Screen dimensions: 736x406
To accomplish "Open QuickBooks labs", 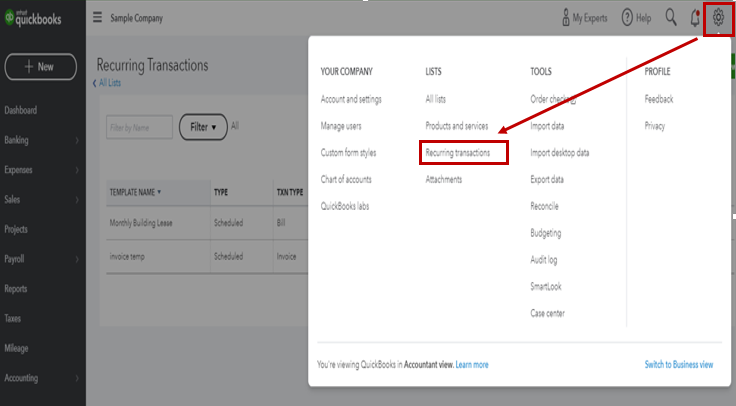I will tap(345, 206).
